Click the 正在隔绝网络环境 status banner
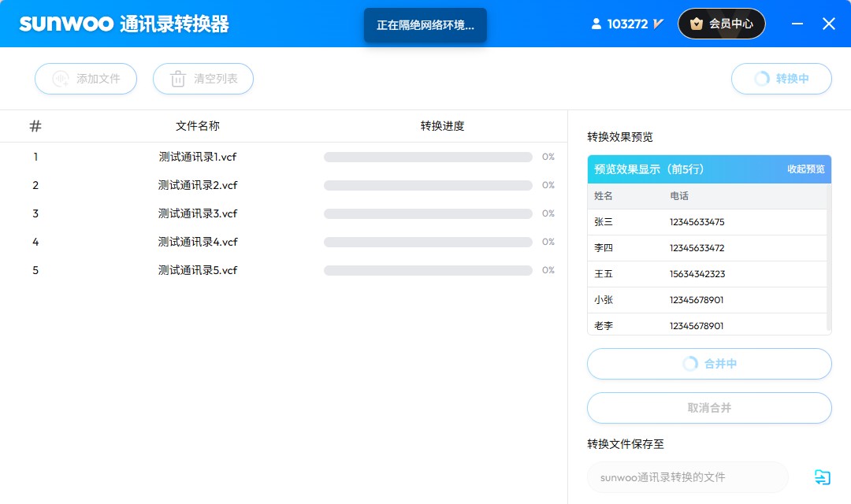The width and height of the screenshot is (851, 504). point(425,24)
